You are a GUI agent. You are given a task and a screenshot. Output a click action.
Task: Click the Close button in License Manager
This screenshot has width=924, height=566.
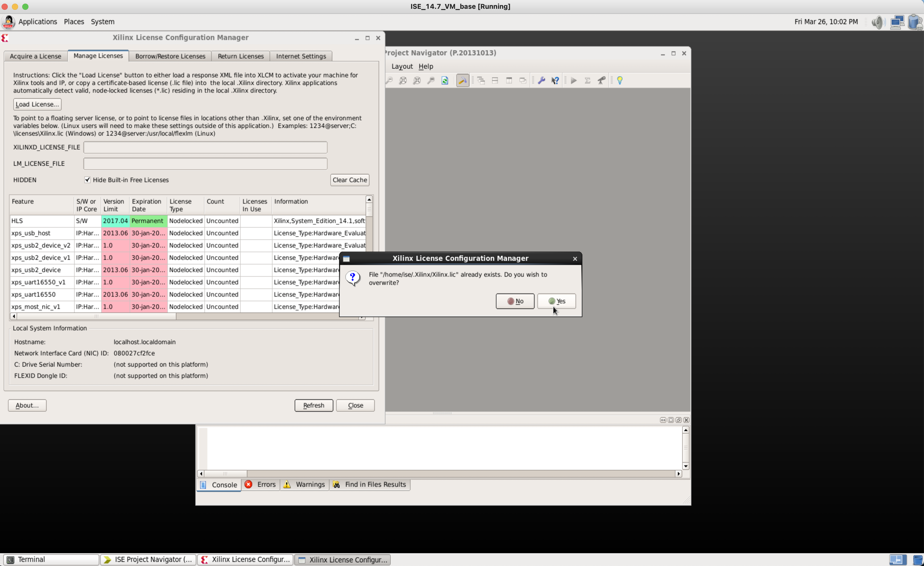pos(355,405)
